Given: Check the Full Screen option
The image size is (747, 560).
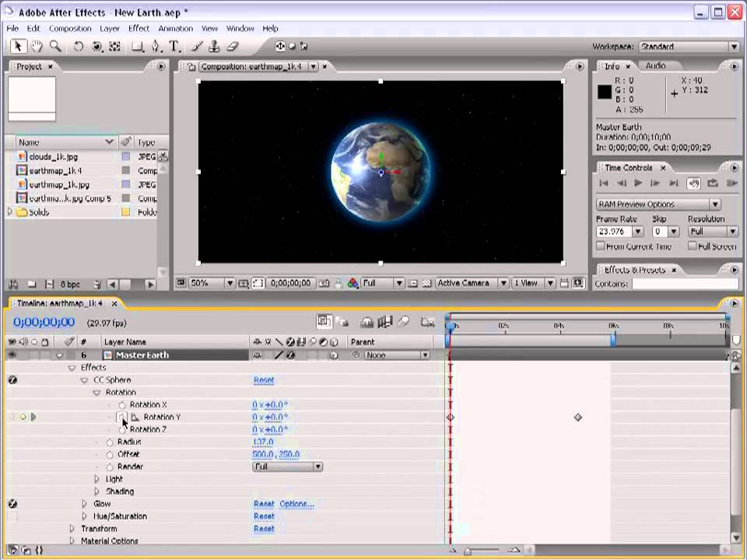Looking at the screenshot, I should pos(693,247).
